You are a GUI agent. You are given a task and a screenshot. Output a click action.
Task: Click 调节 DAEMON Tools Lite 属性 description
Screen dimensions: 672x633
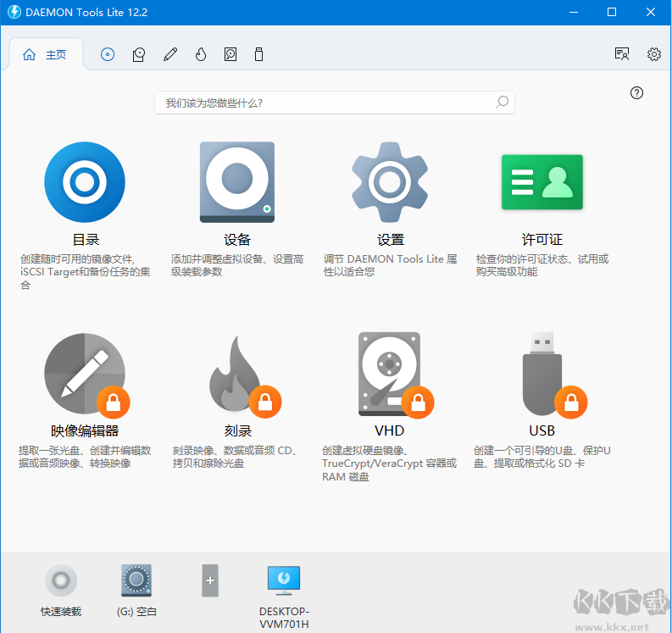coord(390,265)
